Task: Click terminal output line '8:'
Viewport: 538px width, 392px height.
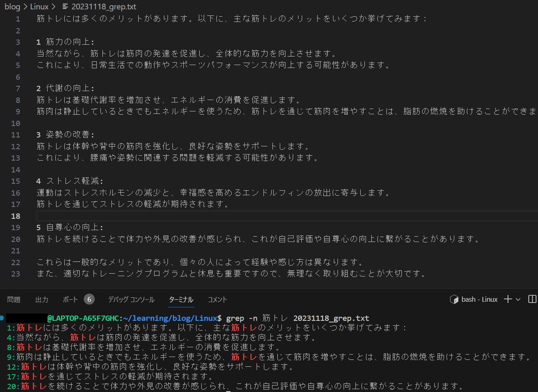Action: (144, 347)
